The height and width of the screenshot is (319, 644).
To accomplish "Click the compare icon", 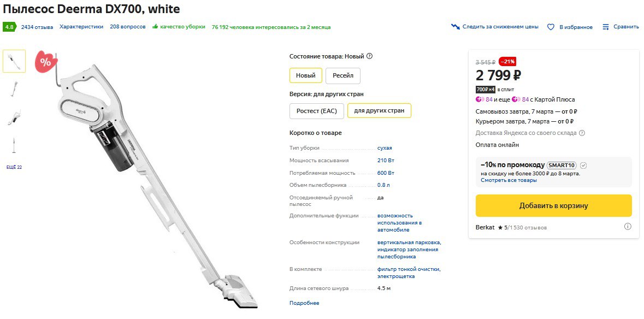I will tap(605, 27).
